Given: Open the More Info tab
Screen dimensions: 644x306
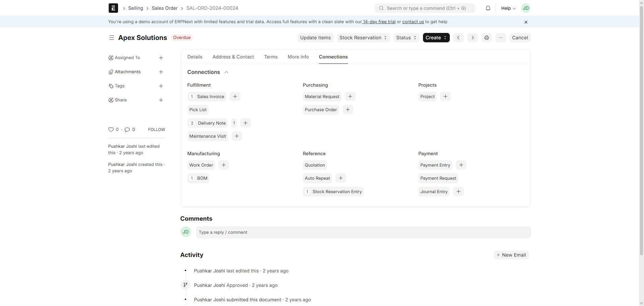Looking at the screenshot, I should (x=298, y=57).
